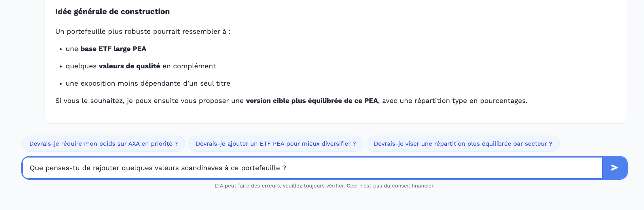This screenshot has width=644, height=210.
Task: Click the send message arrow icon
Action: coord(614,168)
